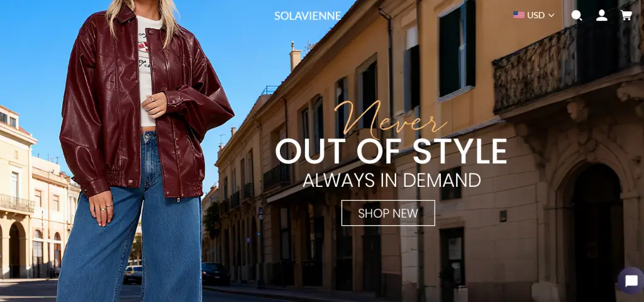
Task: Click the SHOP NEW button
Action: (388, 213)
